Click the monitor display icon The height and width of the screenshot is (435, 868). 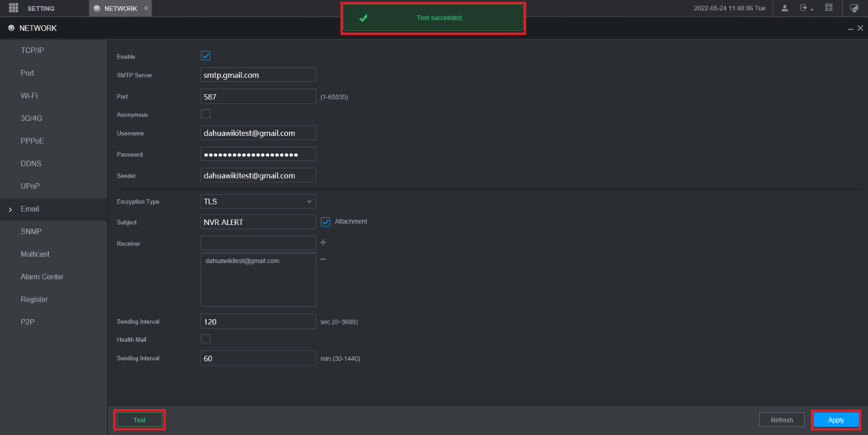click(854, 8)
